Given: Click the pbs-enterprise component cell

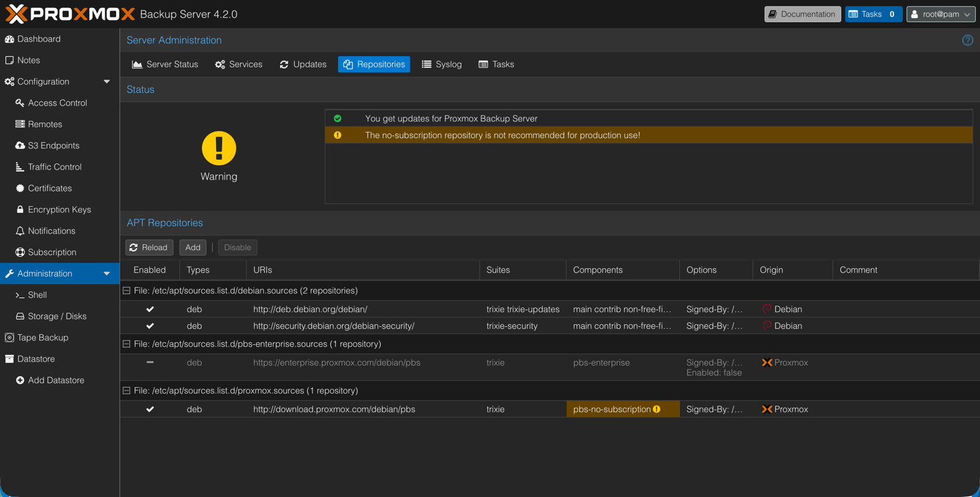Looking at the screenshot, I should (623, 367).
